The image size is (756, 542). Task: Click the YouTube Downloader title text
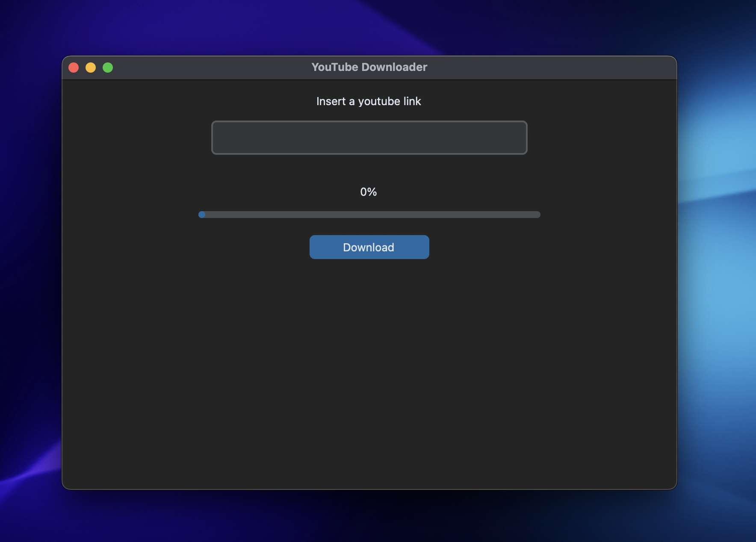click(x=369, y=67)
